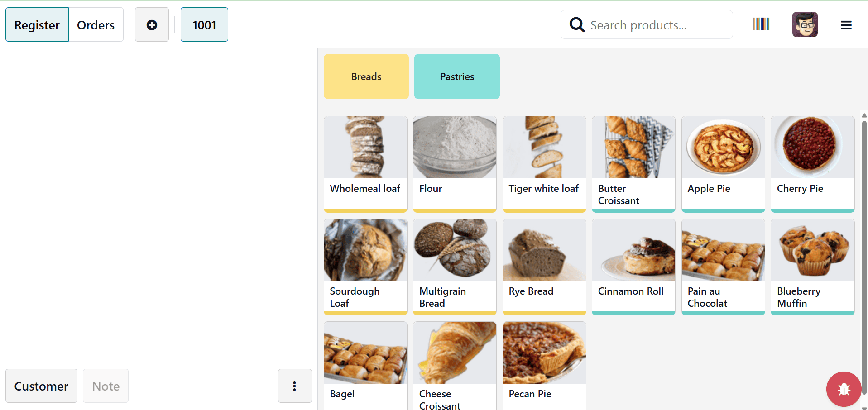Select order tab 1001
The height and width of the screenshot is (410, 868).
[x=204, y=24]
